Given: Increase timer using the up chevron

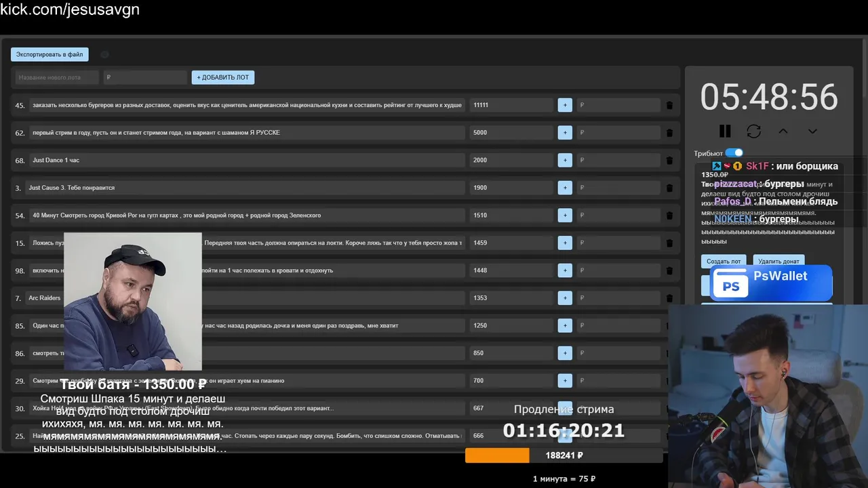Looking at the screenshot, I should click(783, 131).
